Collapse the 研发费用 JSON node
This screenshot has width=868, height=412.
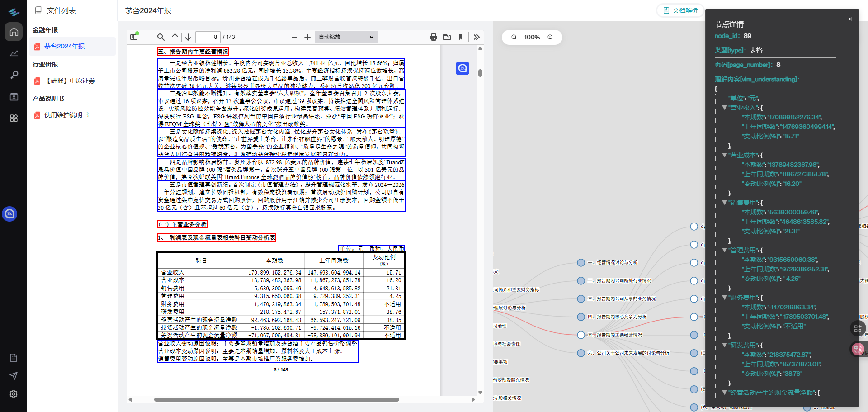[x=725, y=345]
